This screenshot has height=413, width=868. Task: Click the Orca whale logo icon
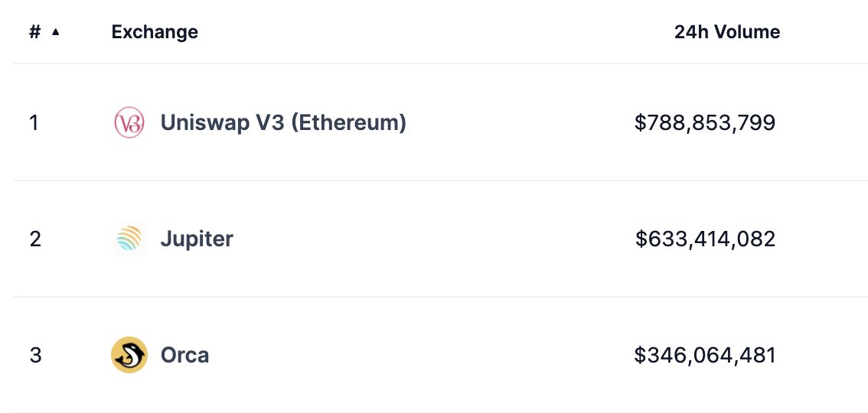point(129,355)
